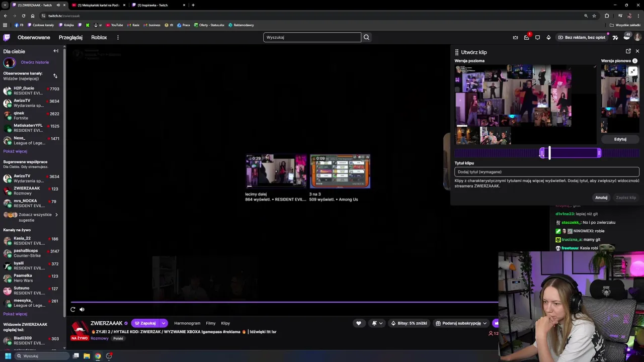
Task: Click the white playhead on clip timeline
Action: coord(549,153)
